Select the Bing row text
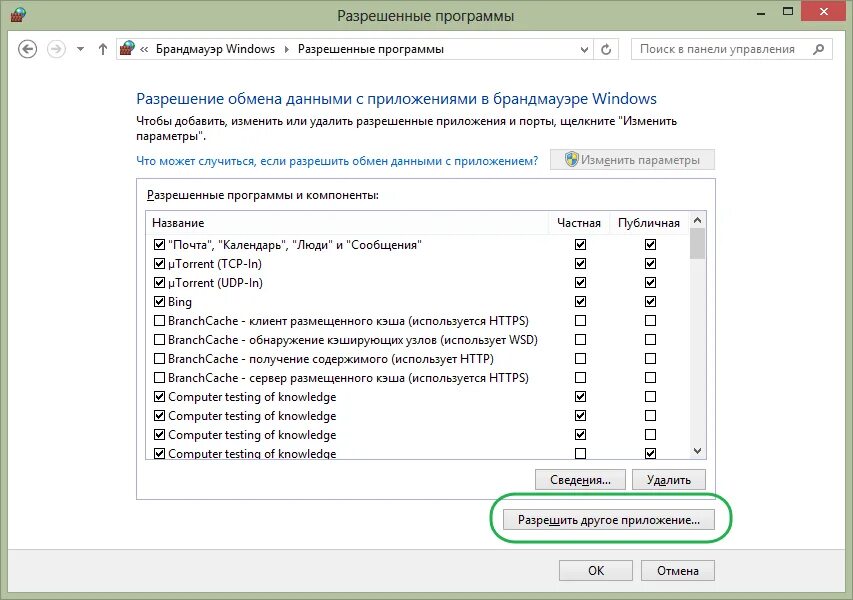Viewport: 853px width, 600px height. (x=180, y=302)
